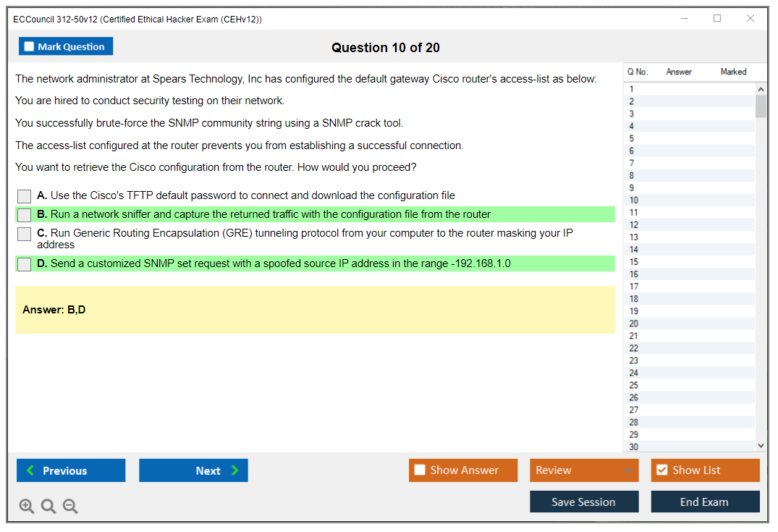
Task: Select option D spoofed SNMP request
Action: pyautogui.click(x=25, y=264)
